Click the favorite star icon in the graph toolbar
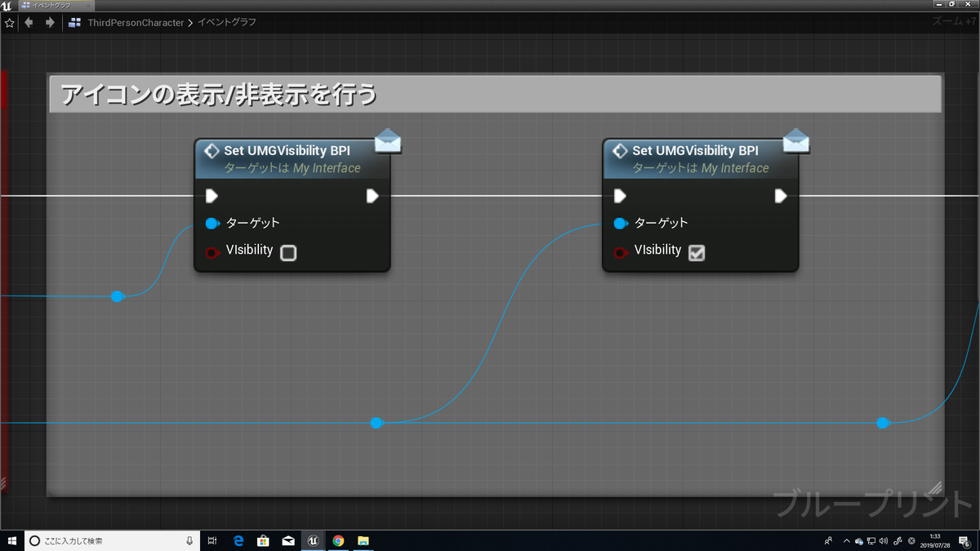Viewport: 980px width, 551px height. tap(10, 23)
